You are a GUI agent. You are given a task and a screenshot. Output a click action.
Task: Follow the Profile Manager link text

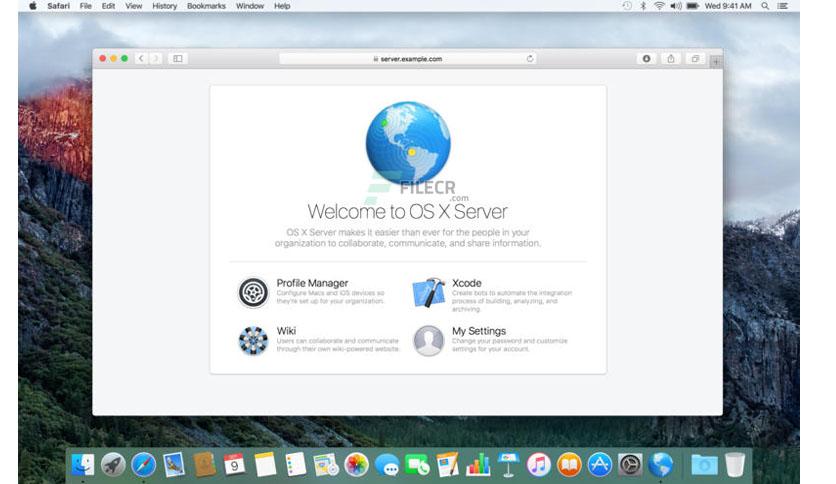312,283
